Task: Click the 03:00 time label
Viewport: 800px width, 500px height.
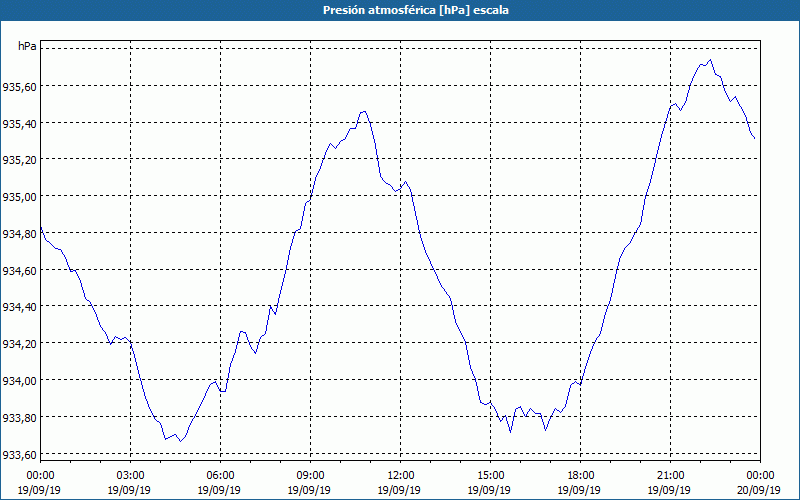Action: pyautogui.click(x=130, y=476)
